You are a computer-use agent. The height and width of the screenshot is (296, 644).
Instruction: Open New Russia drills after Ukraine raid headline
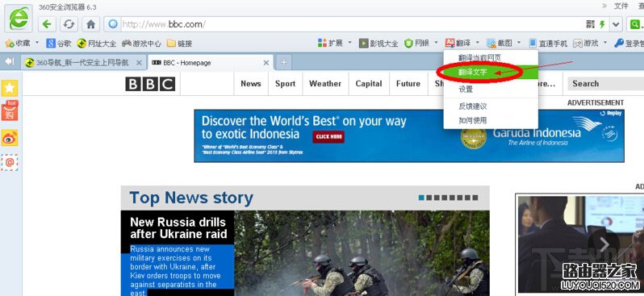click(178, 228)
